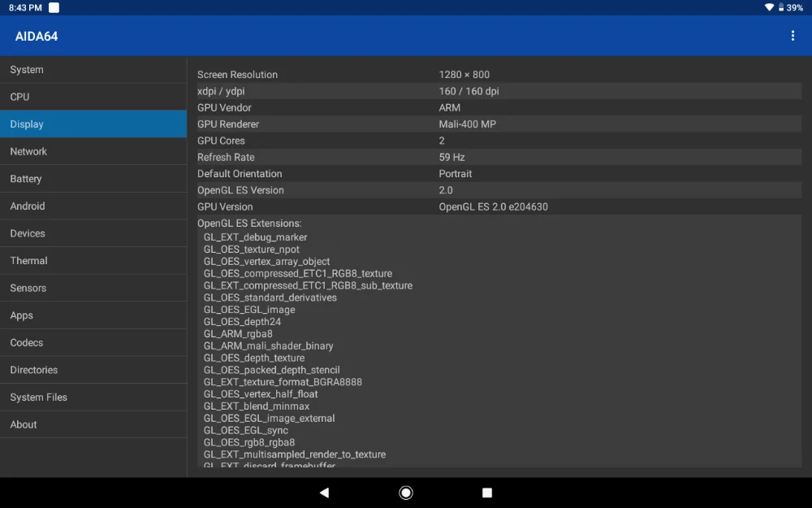The height and width of the screenshot is (508, 812).
Task: Select the ARM vendor value
Action: point(450,108)
